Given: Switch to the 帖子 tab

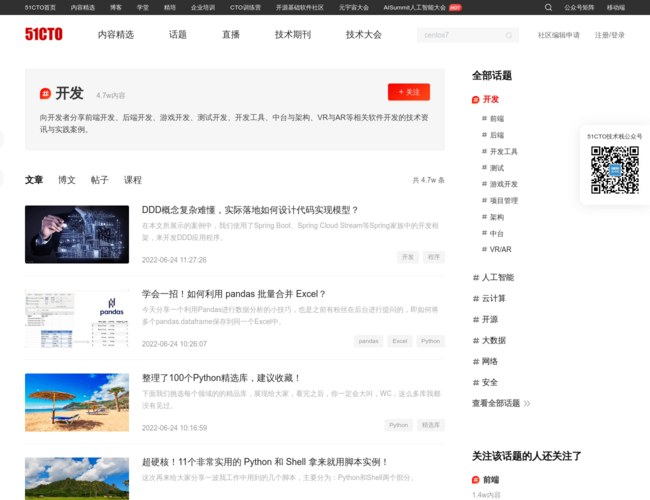Looking at the screenshot, I should click(x=99, y=180).
